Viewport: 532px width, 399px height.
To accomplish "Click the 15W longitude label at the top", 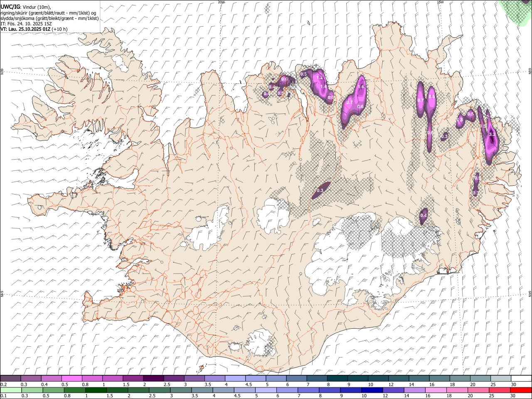I will (440, 2).
